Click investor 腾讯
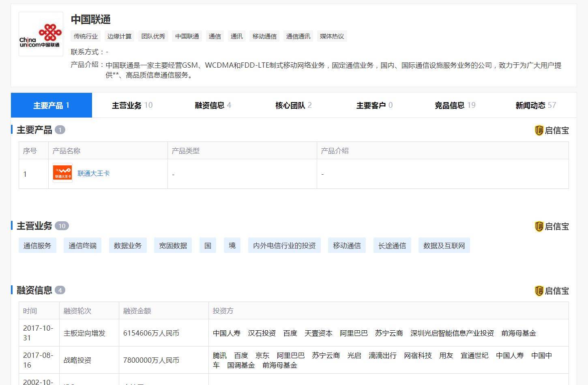The height and width of the screenshot is (385, 588). [220, 355]
